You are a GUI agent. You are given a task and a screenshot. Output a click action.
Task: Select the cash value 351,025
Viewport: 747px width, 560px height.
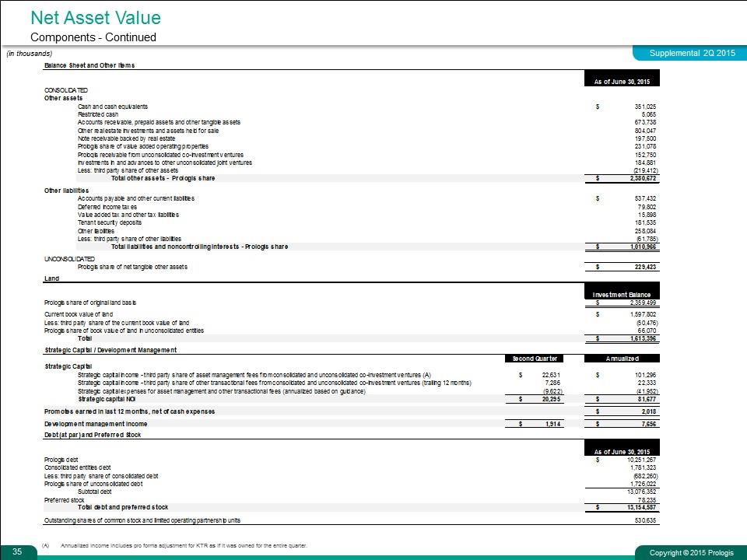[x=645, y=107]
